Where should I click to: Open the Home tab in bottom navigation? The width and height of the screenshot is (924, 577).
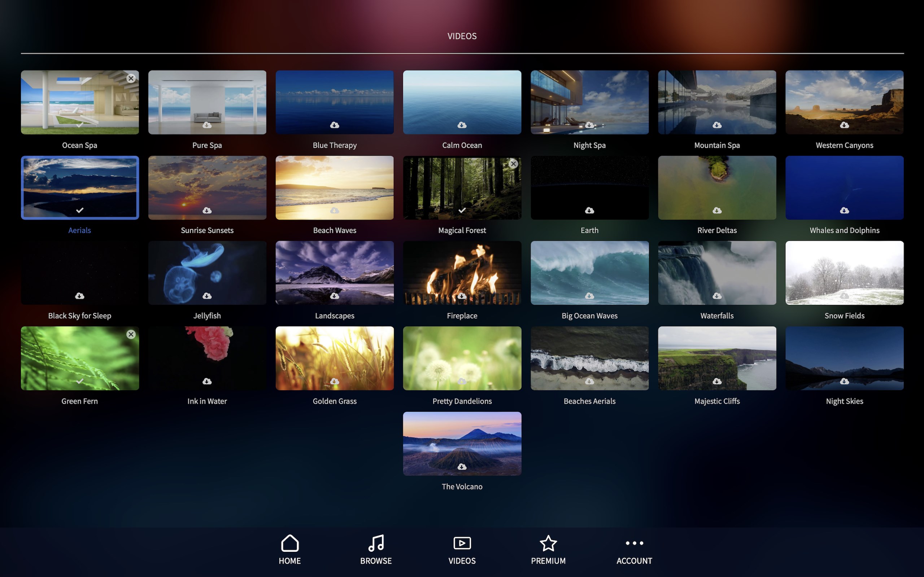pyautogui.click(x=290, y=550)
